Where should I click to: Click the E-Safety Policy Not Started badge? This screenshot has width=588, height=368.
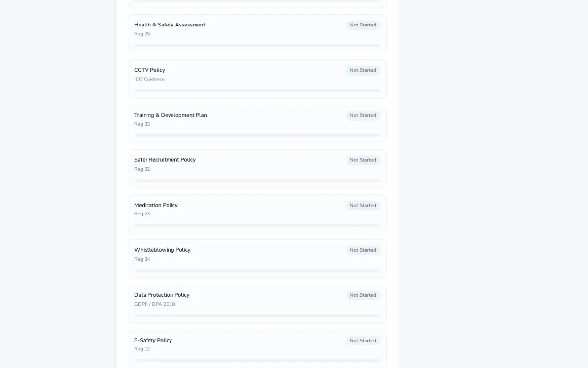click(x=363, y=341)
